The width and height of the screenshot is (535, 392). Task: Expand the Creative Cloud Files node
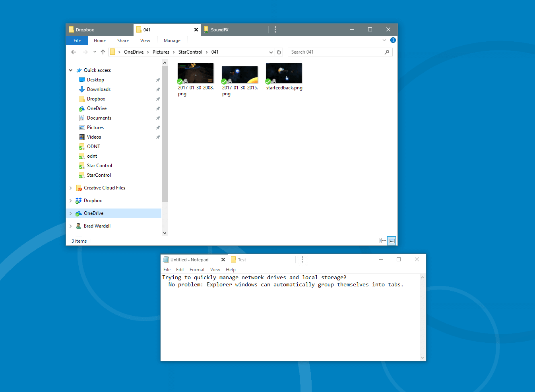(71, 188)
